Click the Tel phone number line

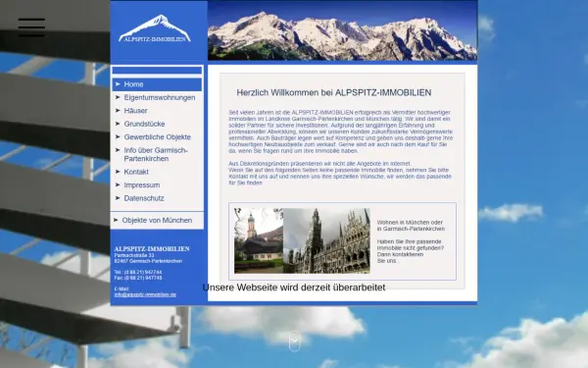pyautogui.click(x=138, y=272)
